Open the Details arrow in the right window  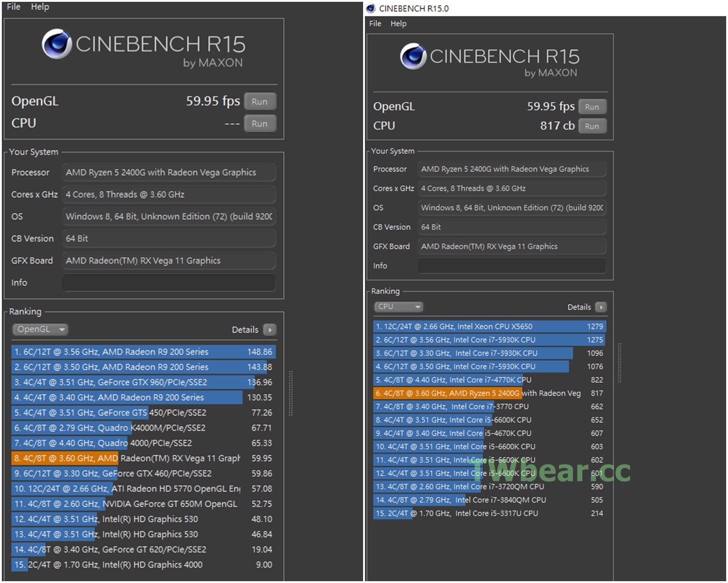601,307
